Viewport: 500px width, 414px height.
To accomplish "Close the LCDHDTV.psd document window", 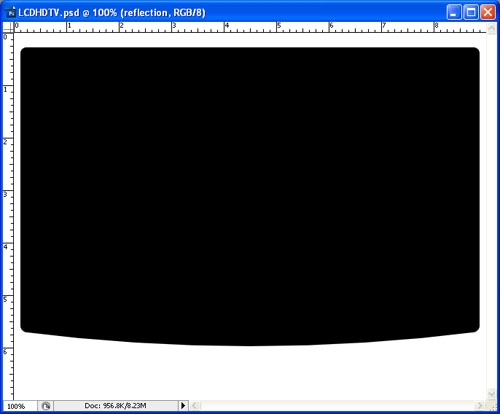I will pos(488,13).
